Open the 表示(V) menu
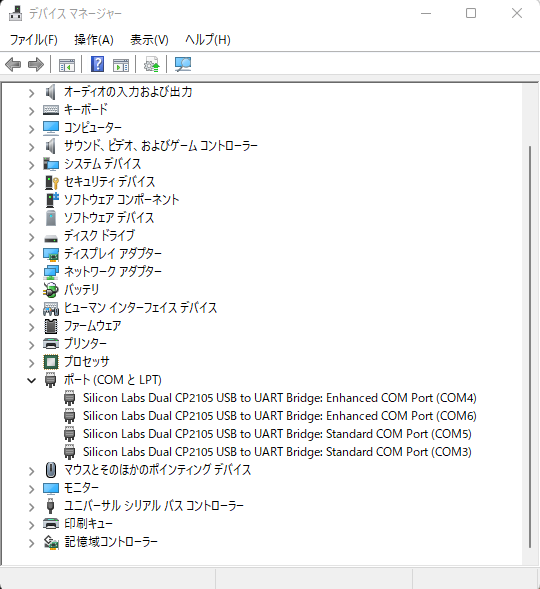 (149, 39)
